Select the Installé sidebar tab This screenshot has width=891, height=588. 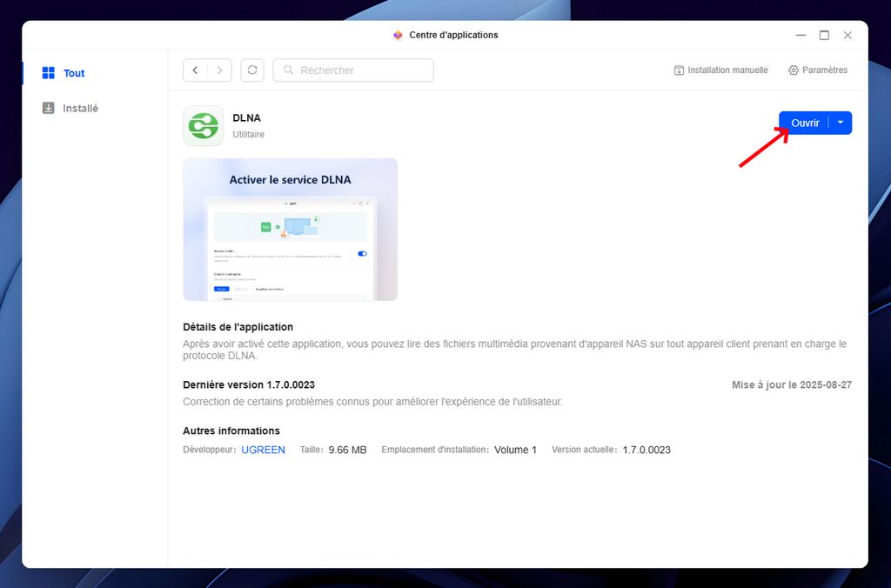pos(80,109)
